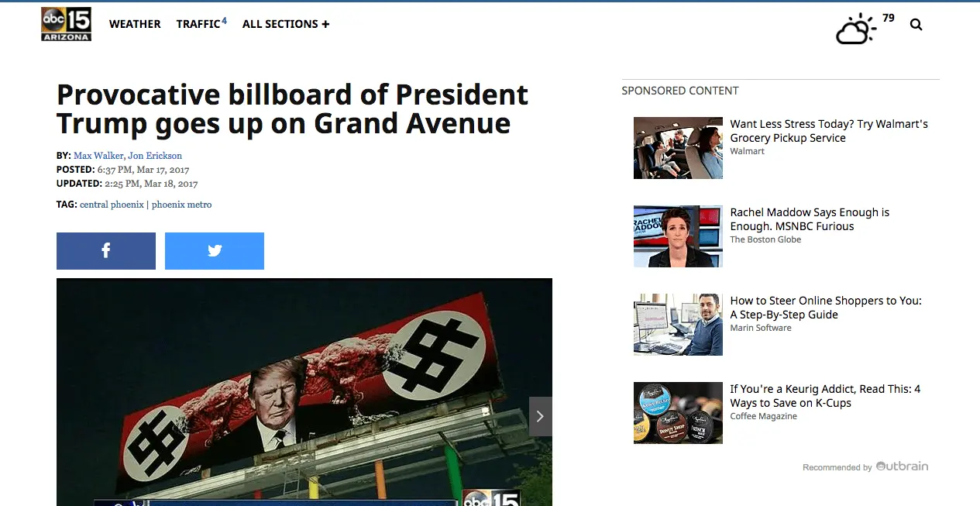Open Marin Software shoppers guide thumbnail
Screen dimensions: 980x506
click(678, 325)
